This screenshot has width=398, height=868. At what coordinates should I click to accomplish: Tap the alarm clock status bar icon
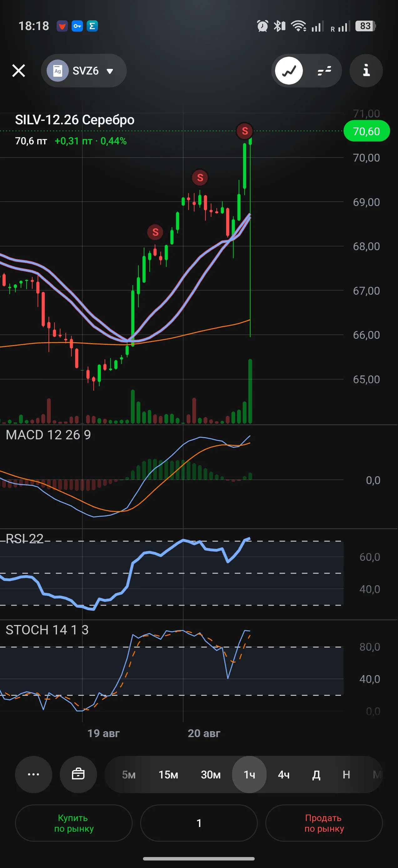tap(262, 26)
